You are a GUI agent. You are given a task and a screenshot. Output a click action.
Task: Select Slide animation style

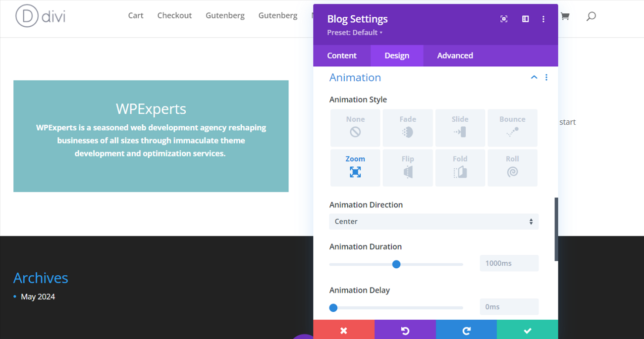point(460,128)
